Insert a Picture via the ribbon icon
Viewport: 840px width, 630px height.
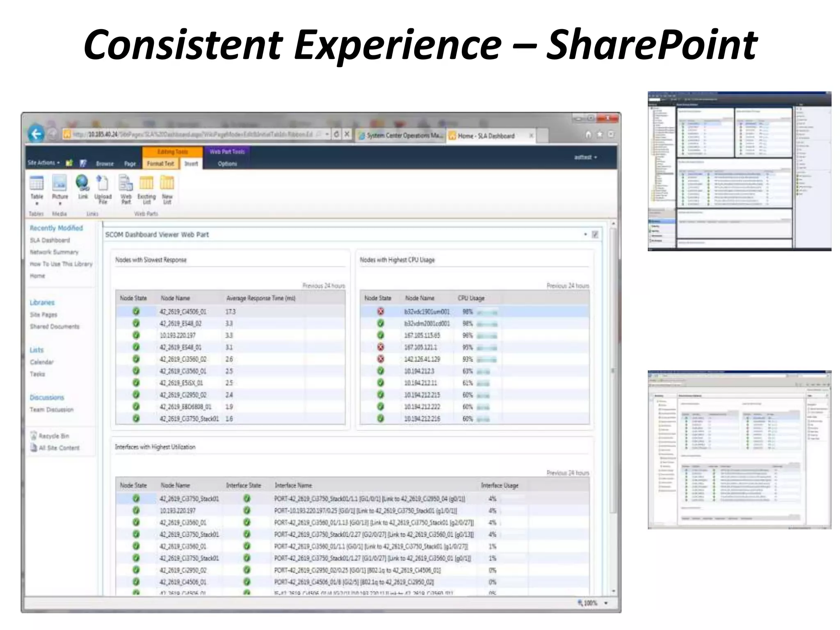tap(59, 183)
